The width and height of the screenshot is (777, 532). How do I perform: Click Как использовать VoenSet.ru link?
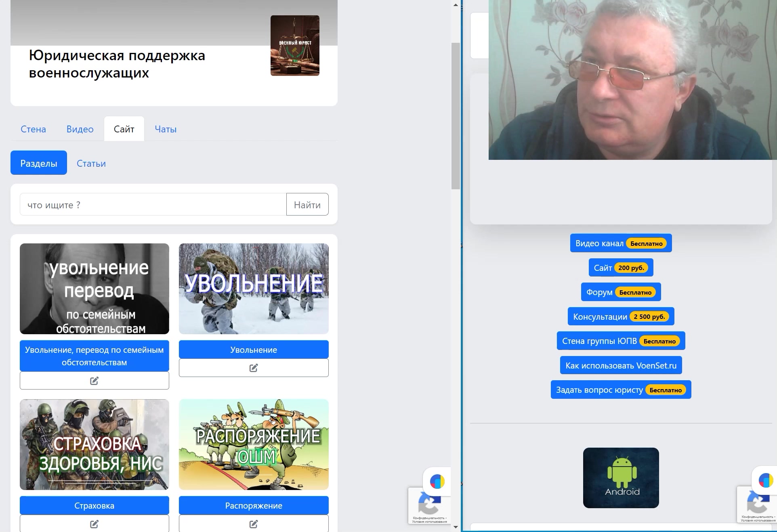(621, 365)
